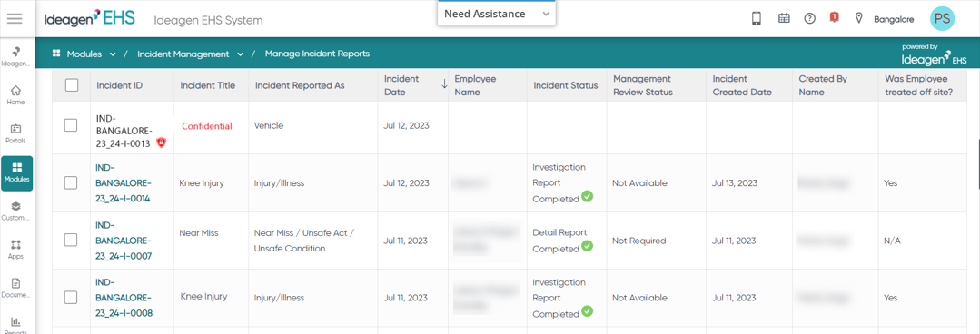Click Not Required review status cell

tap(639, 241)
